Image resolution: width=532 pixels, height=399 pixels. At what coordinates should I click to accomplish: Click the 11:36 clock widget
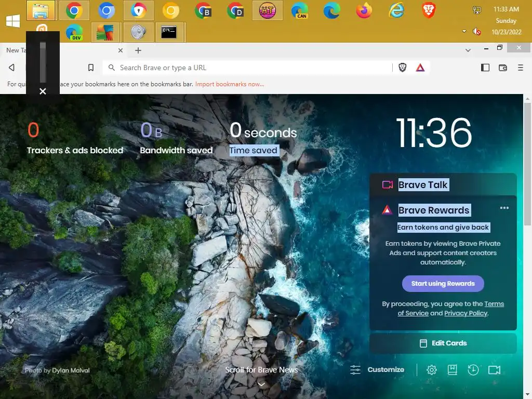[x=434, y=132]
